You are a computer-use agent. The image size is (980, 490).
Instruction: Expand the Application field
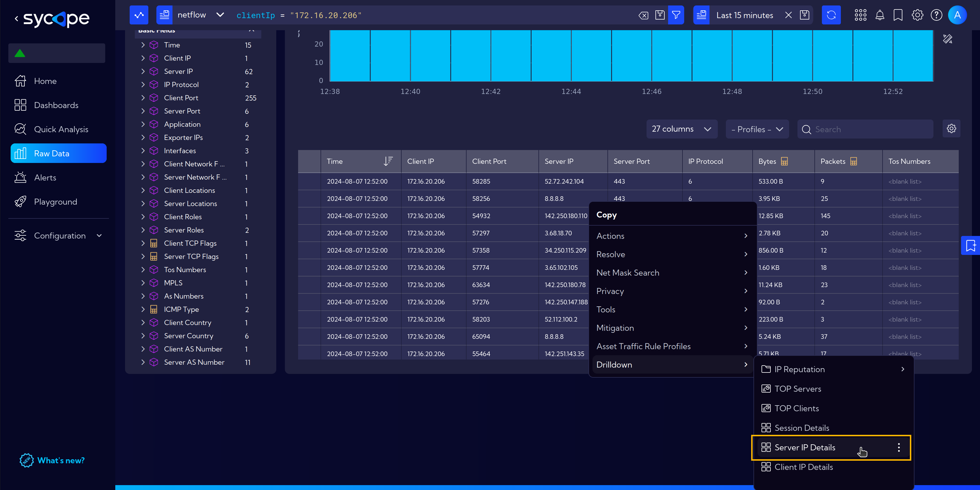pos(143,124)
